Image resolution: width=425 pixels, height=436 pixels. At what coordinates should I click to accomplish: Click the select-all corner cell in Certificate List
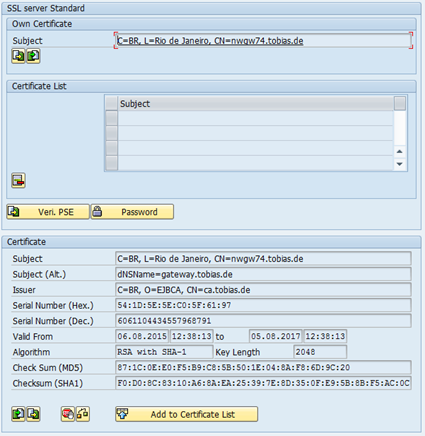pos(111,103)
